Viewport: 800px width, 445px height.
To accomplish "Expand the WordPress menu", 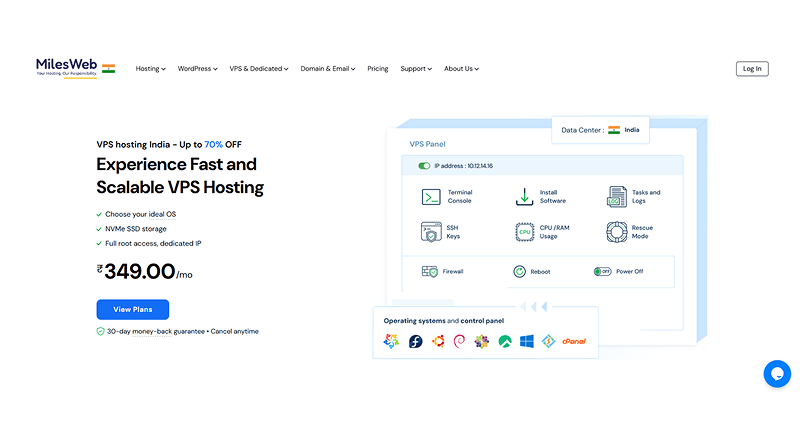I will pyautogui.click(x=197, y=69).
